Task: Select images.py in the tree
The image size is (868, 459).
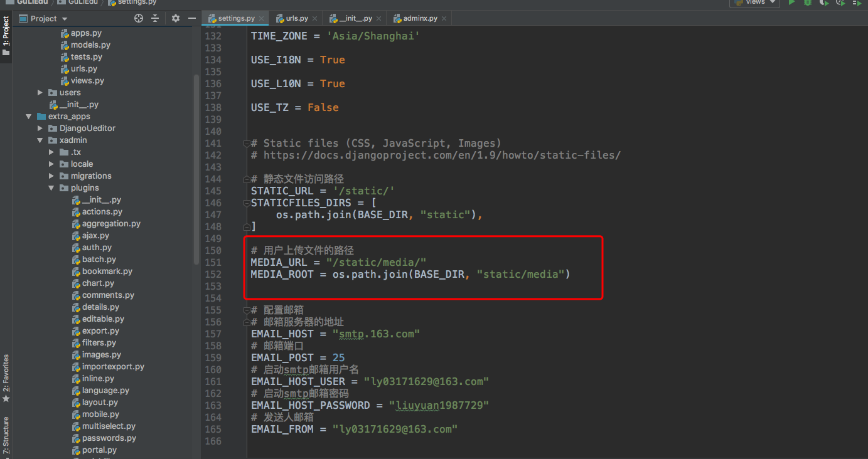Action: 96,355
